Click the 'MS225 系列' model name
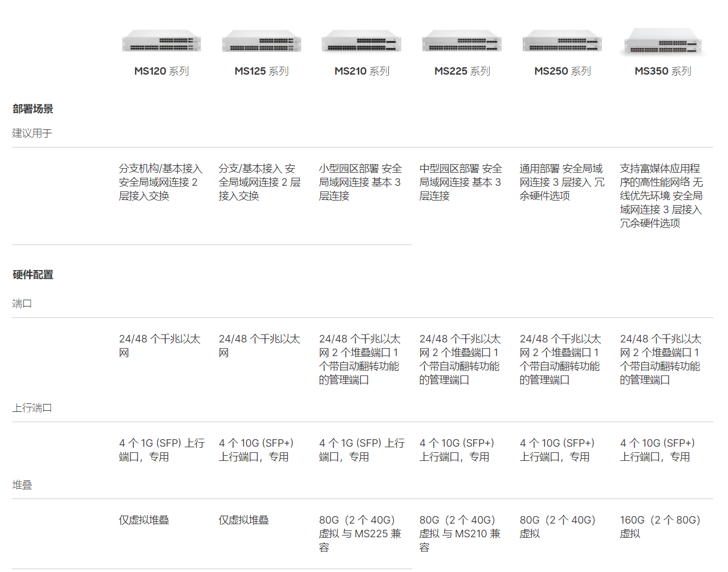Screen dimensions: 728x572 [x=462, y=71]
